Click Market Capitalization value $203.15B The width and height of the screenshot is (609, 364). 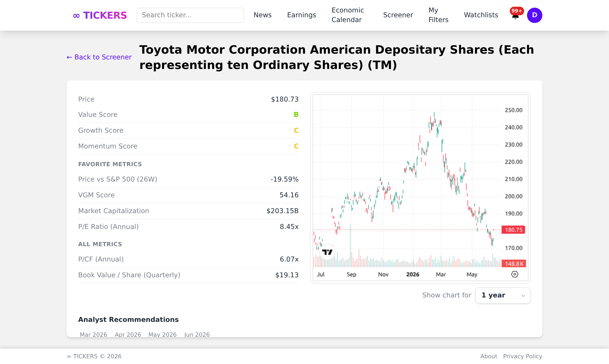tap(282, 211)
